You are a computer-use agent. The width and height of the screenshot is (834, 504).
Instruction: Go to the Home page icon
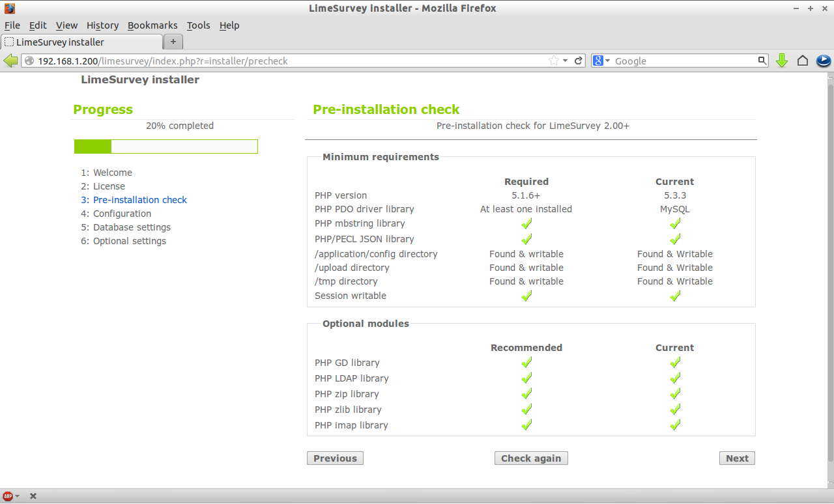point(803,61)
